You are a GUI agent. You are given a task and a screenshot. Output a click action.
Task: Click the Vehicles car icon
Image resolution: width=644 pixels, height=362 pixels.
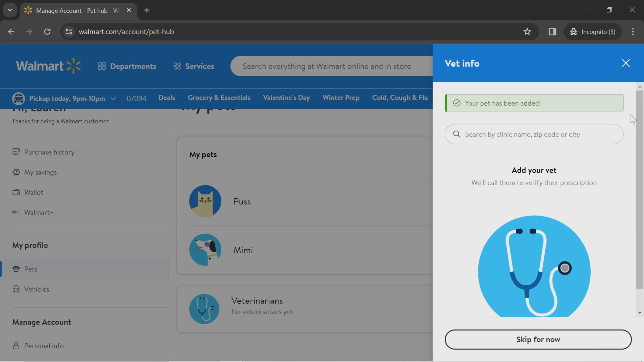(x=16, y=289)
